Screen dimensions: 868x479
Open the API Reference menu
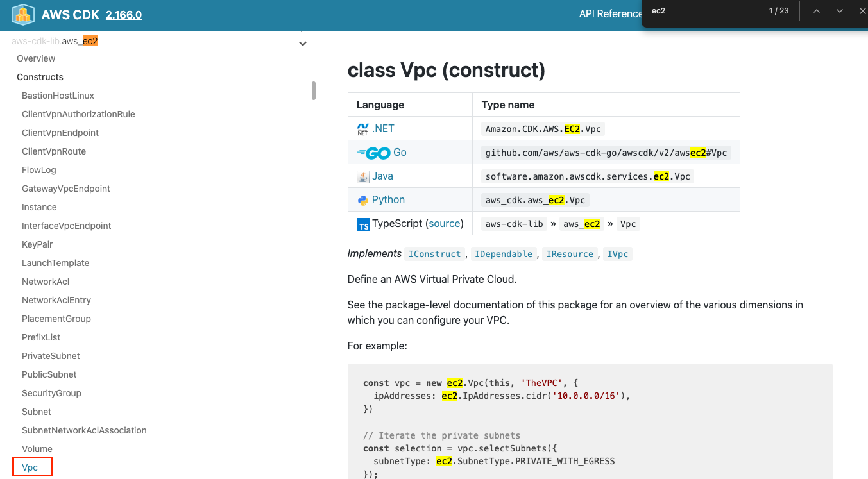[610, 13]
